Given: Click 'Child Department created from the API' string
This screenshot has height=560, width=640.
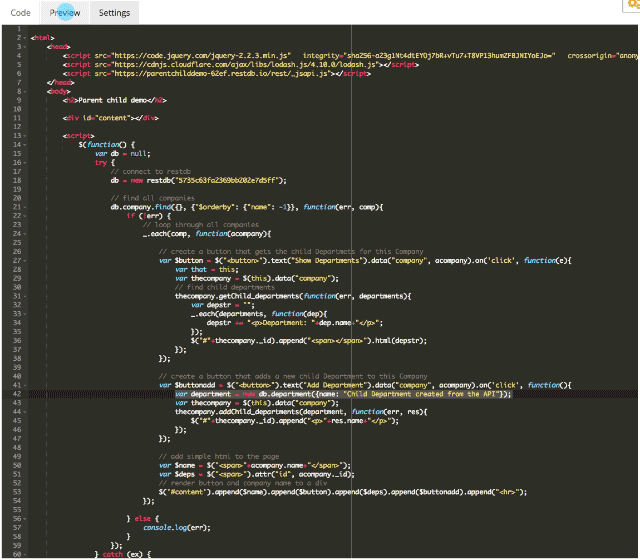Looking at the screenshot, I should tap(421, 394).
